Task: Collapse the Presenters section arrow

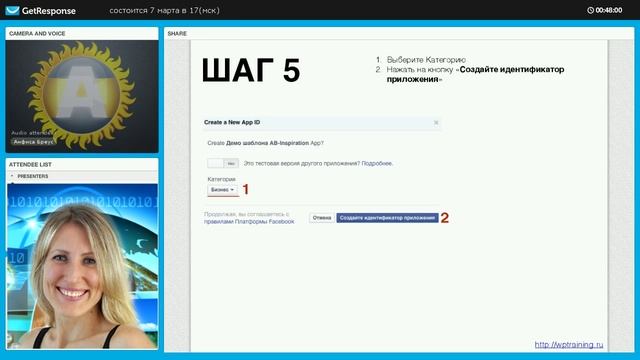Action: (12, 176)
